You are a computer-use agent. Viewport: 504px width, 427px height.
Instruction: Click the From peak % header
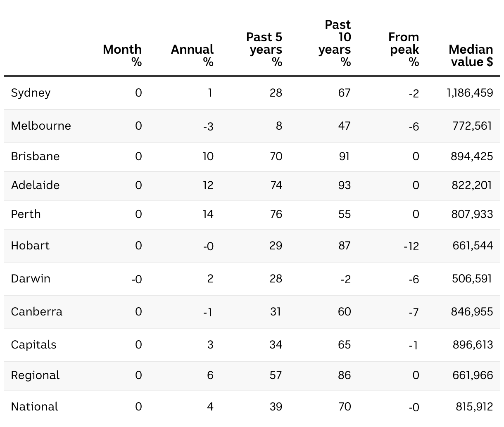(404, 49)
